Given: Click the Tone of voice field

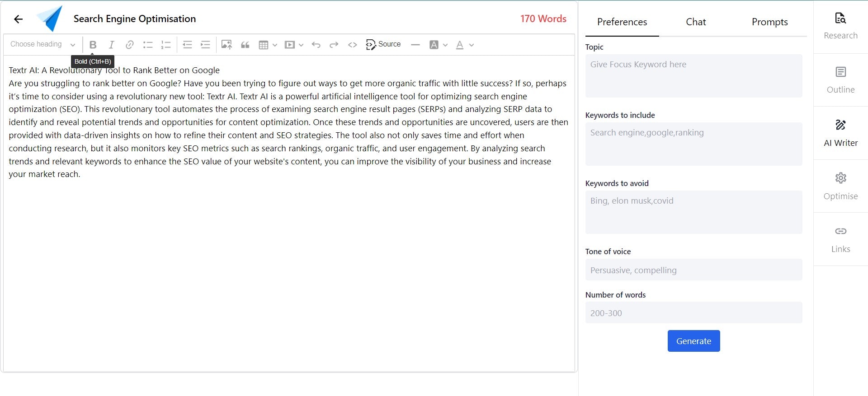Looking at the screenshot, I should (693, 270).
